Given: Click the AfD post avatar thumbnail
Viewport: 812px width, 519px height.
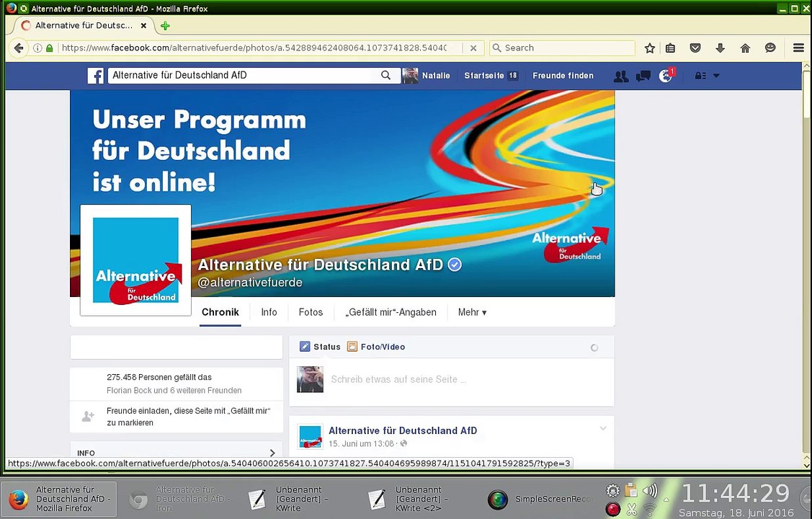Looking at the screenshot, I should pos(311,436).
